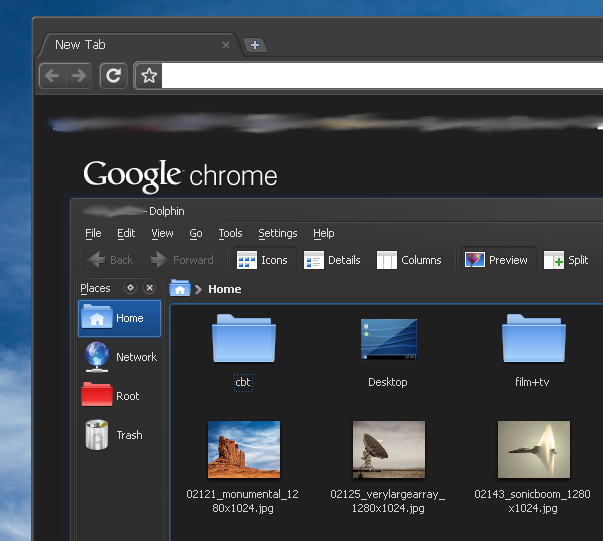Click the film+tv folder name label

coord(532,382)
